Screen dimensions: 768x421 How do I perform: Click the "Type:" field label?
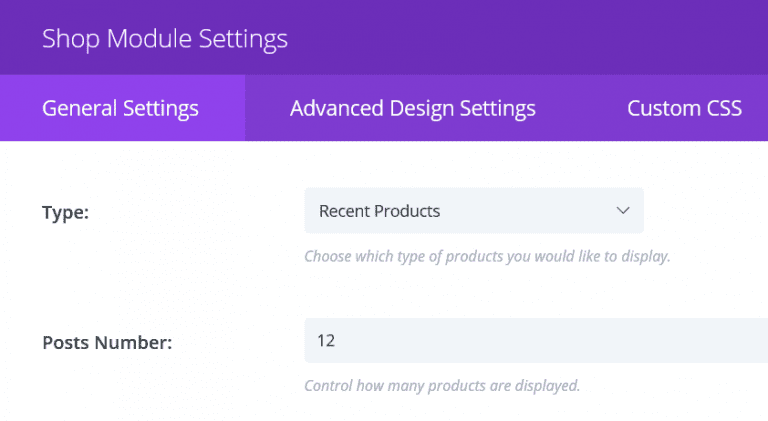[66, 212]
